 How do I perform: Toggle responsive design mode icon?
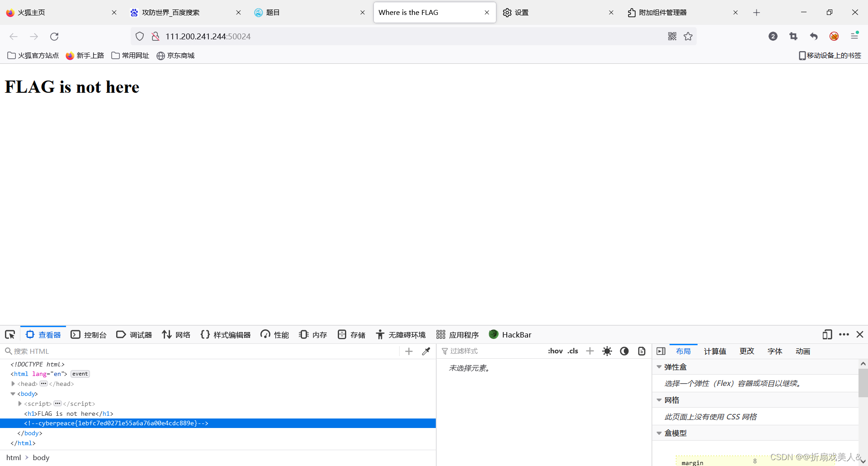point(827,335)
